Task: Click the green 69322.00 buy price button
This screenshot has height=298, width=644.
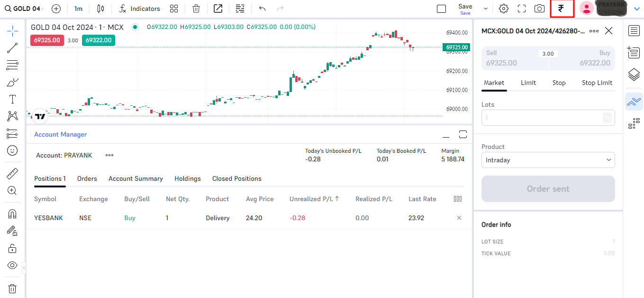Action: (x=99, y=40)
